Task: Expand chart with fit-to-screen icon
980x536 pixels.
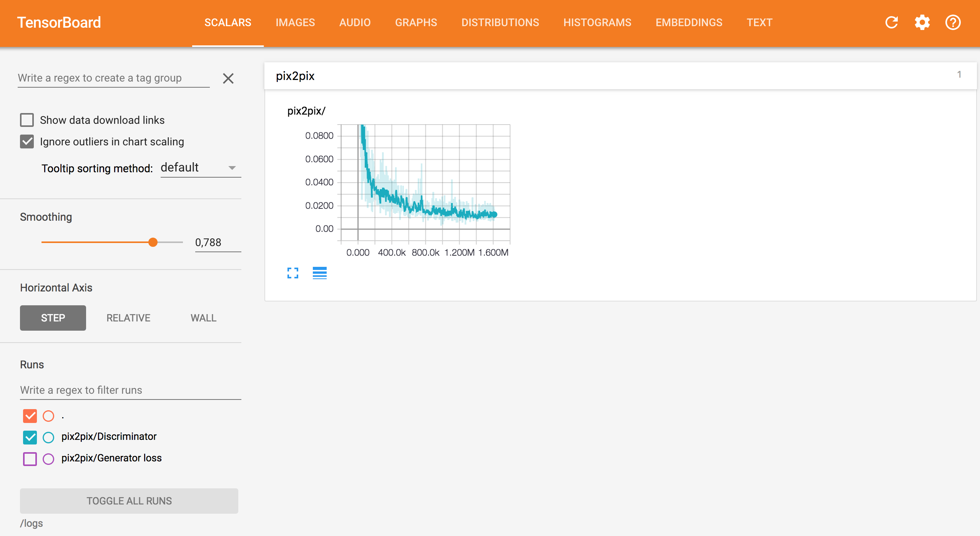Action: point(293,273)
